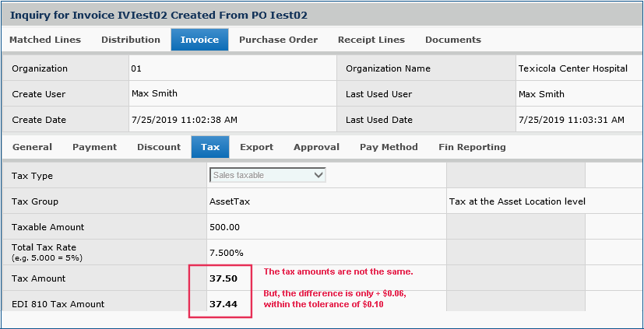Select the Discount sub-tab
Image resolution: width=644 pixels, height=329 pixels.
click(x=159, y=147)
